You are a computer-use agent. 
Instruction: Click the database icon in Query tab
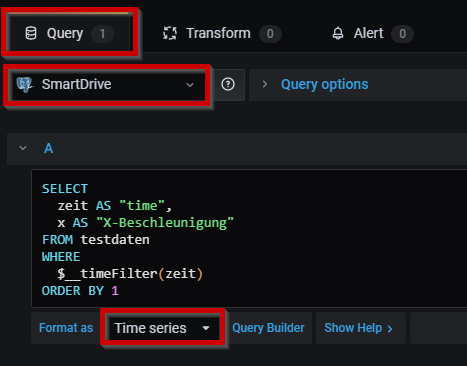coord(31,33)
